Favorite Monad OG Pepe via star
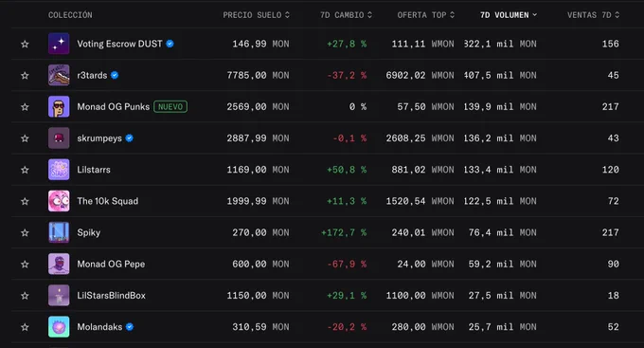 pyautogui.click(x=25, y=265)
